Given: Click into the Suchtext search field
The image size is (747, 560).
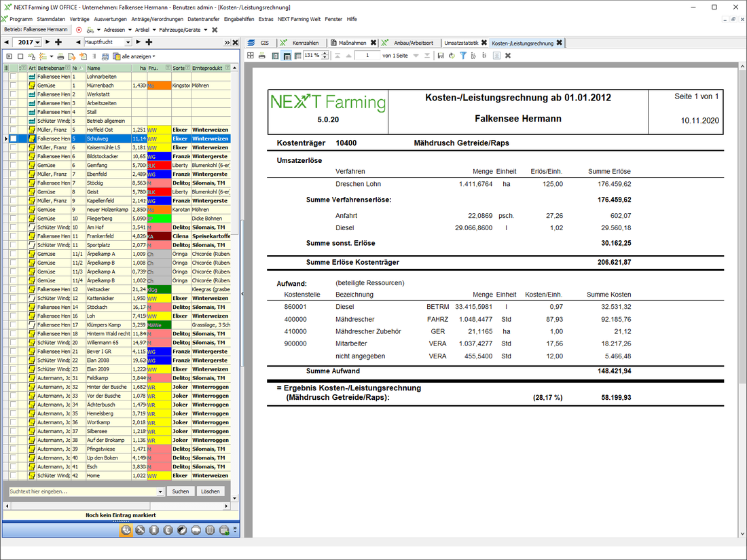Looking at the screenshot, I should pos(81,491).
